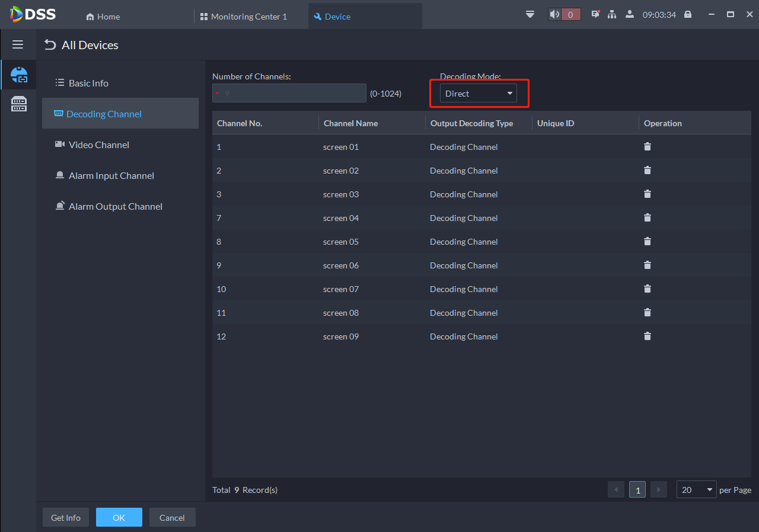
Task: Delete the screen 06 decoding channel
Action: (x=648, y=265)
